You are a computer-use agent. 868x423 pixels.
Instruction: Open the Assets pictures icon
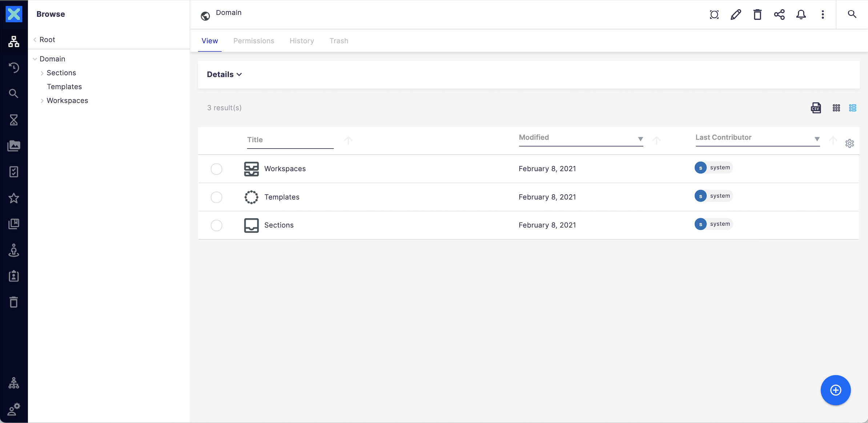(14, 146)
